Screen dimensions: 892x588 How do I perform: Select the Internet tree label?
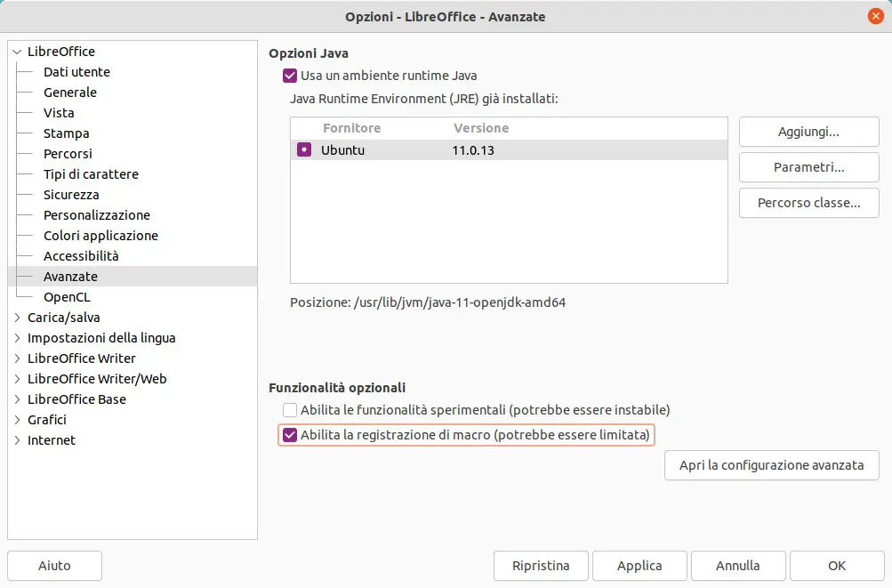(x=52, y=440)
